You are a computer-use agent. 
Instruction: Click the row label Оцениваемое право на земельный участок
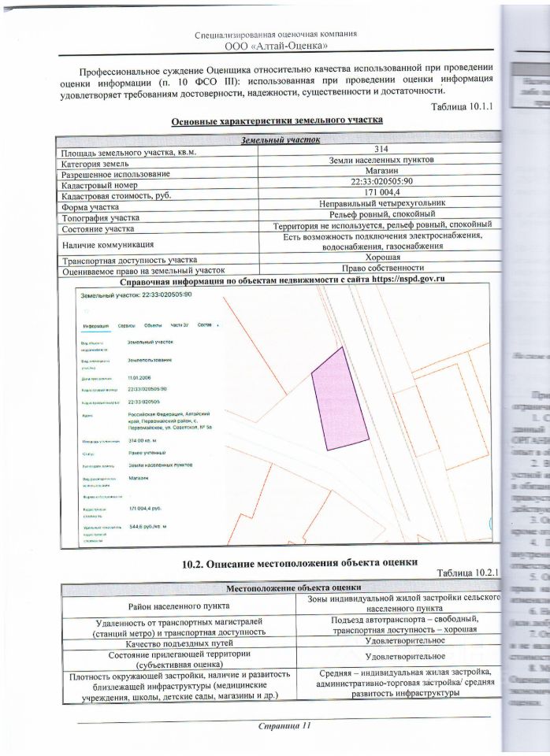point(143,272)
